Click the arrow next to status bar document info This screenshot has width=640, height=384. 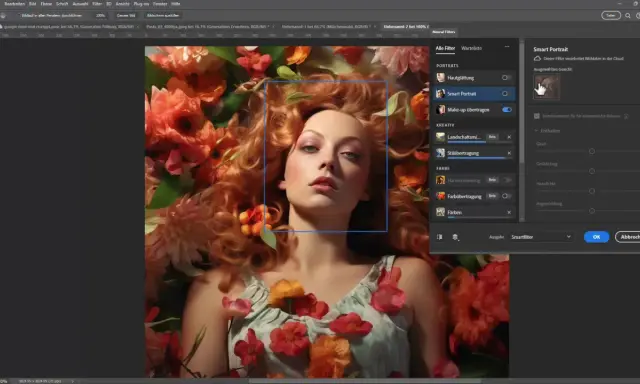click(x=73, y=381)
